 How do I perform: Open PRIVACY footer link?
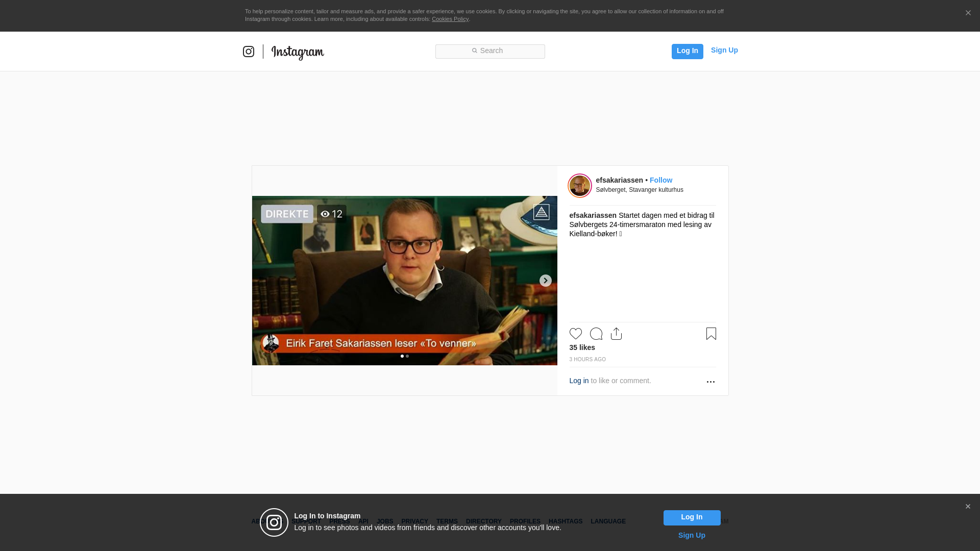tap(414, 521)
